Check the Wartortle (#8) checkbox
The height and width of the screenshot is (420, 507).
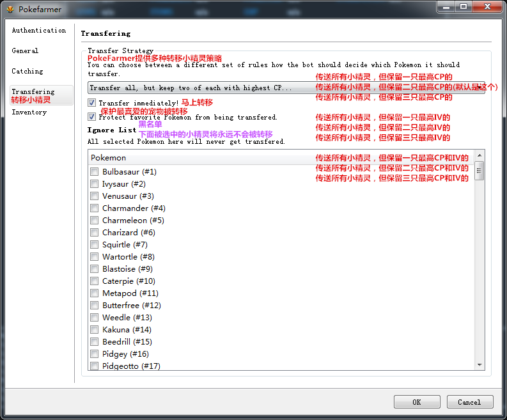pos(95,257)
